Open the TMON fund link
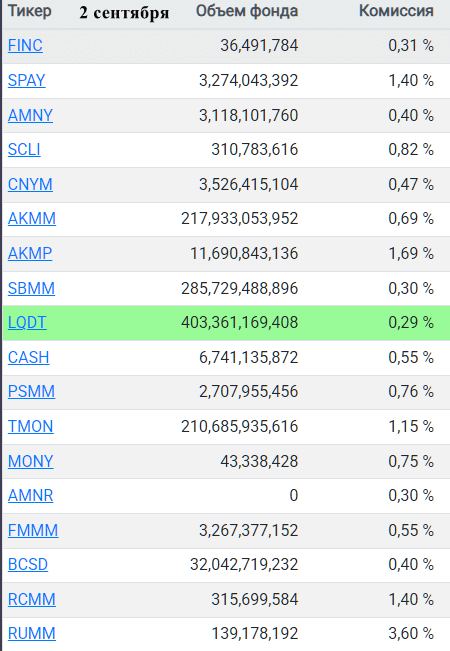This screenshot has height=651, width=450. pos(31,426)
